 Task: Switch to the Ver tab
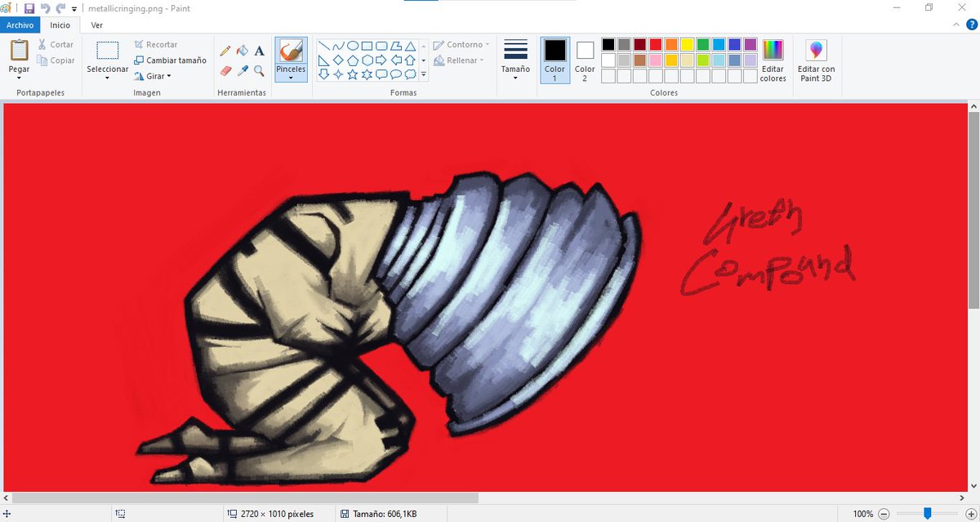pos(96,25)
